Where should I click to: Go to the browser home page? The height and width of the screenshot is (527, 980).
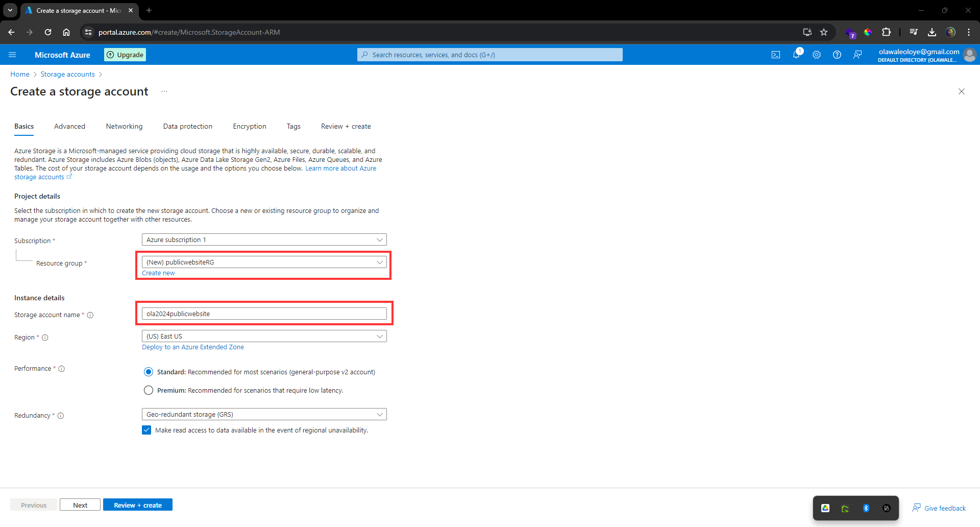(66, 32)
